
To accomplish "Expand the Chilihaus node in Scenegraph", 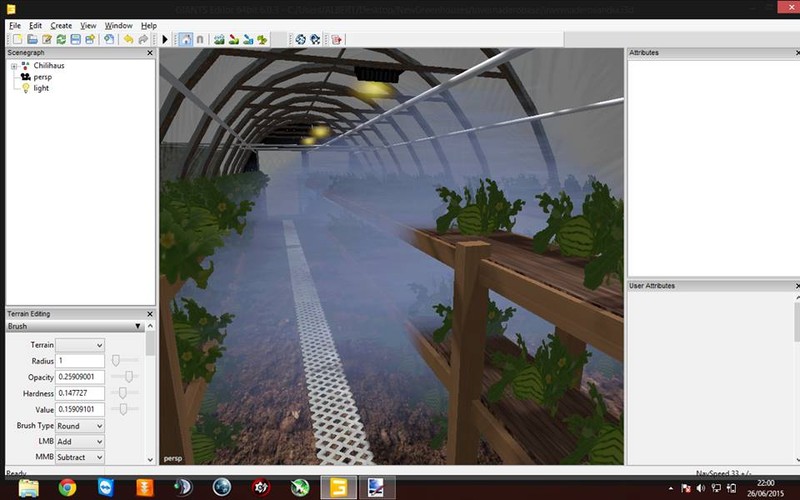I will click(x=14, y=65).
